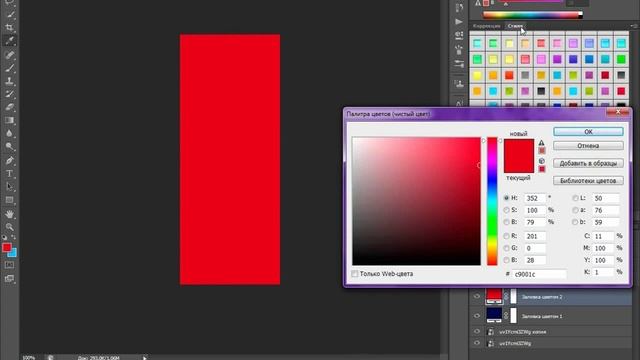This screenshot has height=360, width=640.
Task: Open the Styles panel options menu
Action: [x=634, y=26]
